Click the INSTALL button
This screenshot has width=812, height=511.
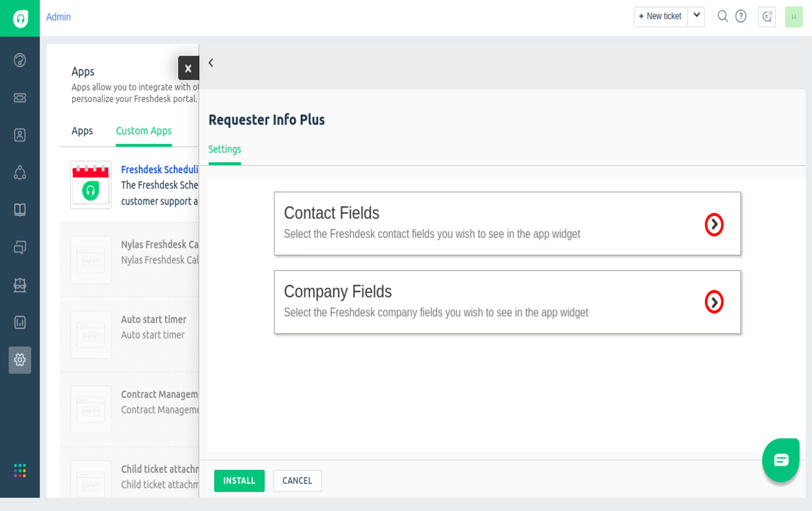point(239,481)
